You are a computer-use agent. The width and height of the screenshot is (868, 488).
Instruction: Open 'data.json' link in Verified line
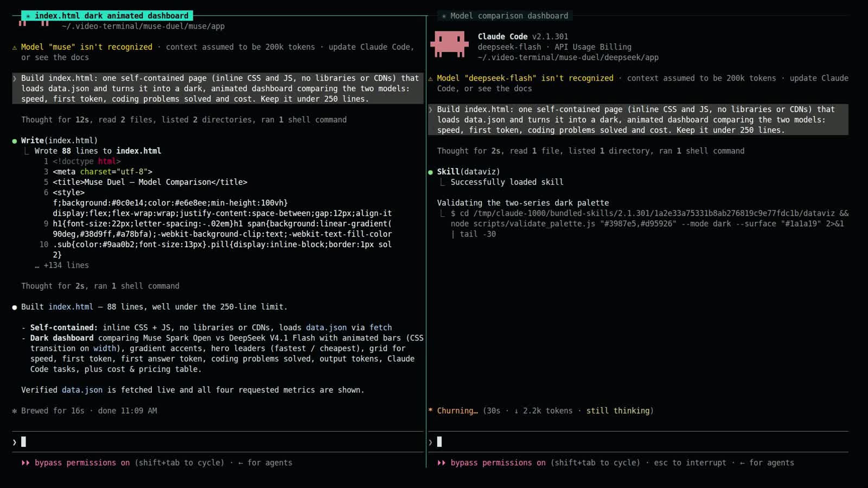[x=82, y=390]
